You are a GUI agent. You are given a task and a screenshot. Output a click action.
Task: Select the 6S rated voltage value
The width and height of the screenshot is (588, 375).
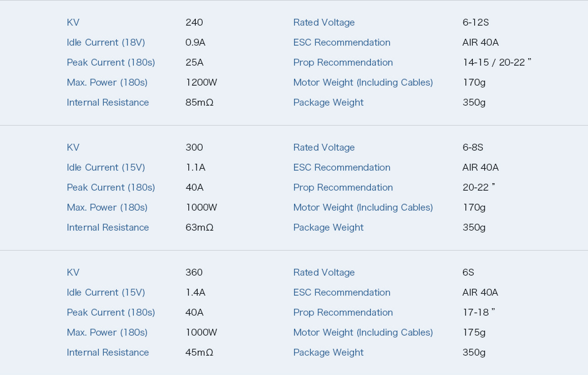(469, 272)
